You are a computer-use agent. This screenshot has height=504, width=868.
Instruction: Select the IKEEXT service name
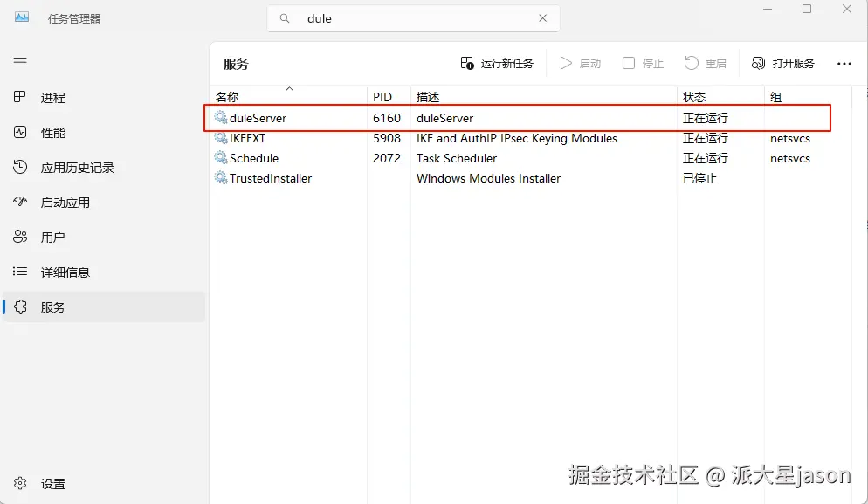tap(247, 139)
